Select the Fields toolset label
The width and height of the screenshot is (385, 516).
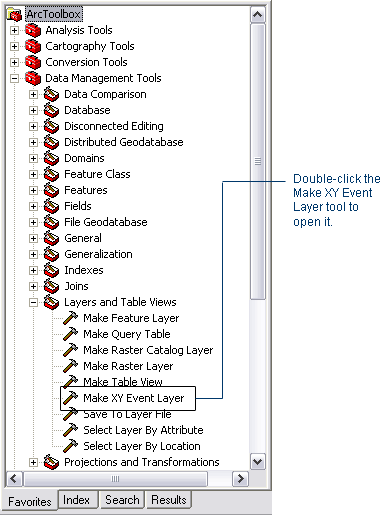78,206
